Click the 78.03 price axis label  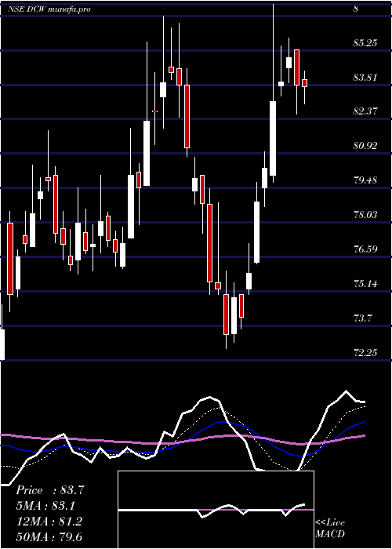[365, 215]
